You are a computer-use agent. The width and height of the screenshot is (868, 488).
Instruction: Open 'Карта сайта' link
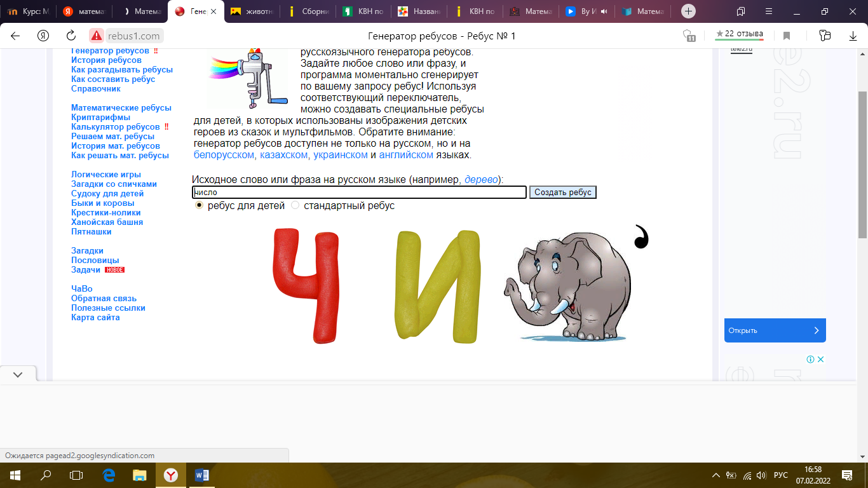95,318
